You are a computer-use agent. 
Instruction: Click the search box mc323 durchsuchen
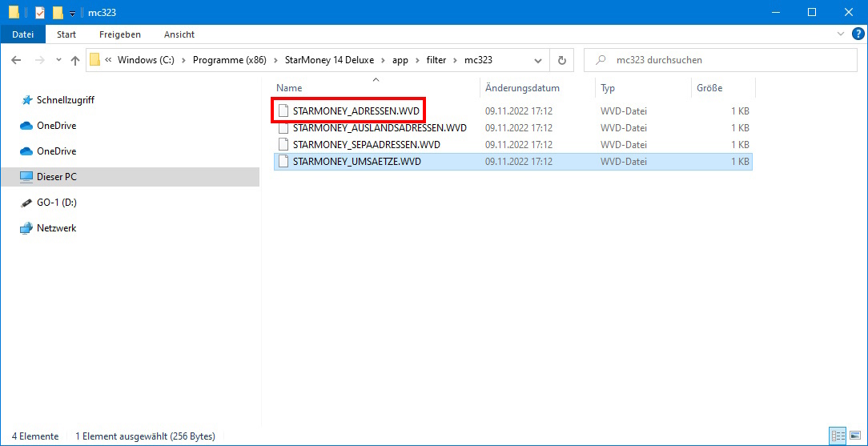click(x=720, y=60)
